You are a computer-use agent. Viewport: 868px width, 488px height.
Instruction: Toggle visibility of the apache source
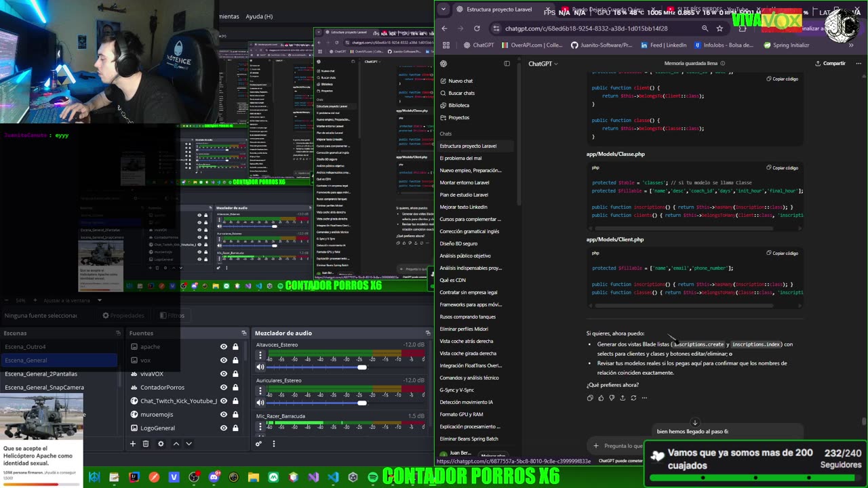click(x=224, y=346)
